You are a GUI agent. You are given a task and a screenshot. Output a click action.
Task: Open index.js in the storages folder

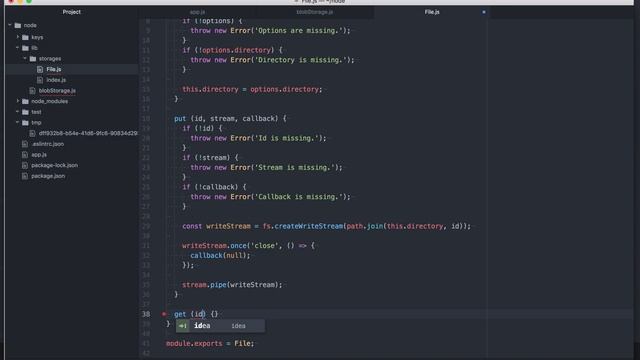56,80
